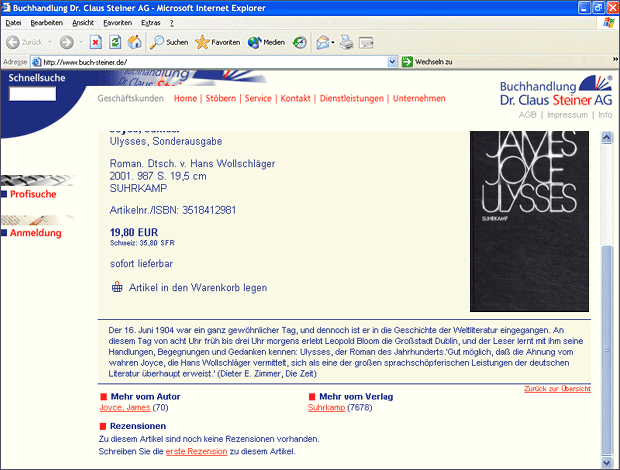Screen dimensions: 620x470
Task: Open the Dienstleistungen link
Action: (352, 98)
